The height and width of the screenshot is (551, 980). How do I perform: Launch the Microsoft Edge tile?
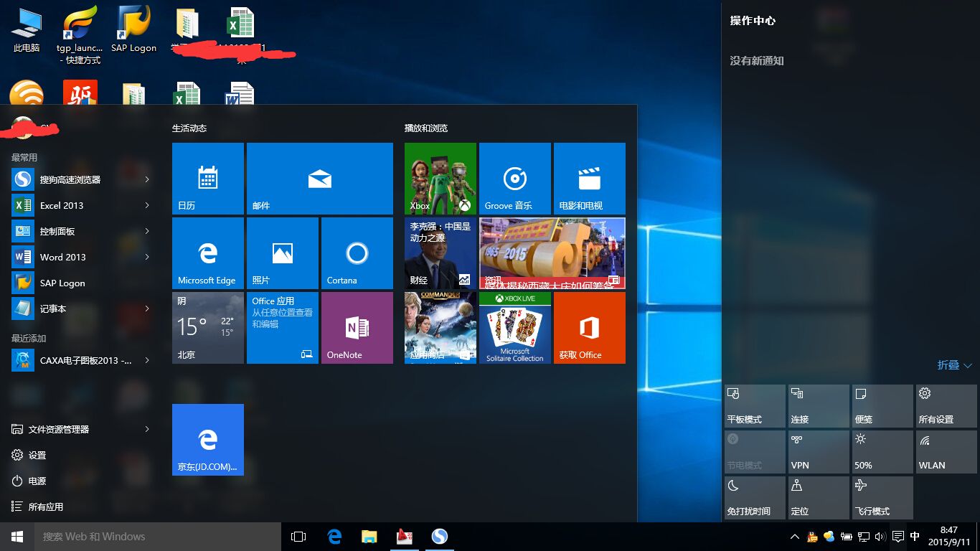coord(208,253)
